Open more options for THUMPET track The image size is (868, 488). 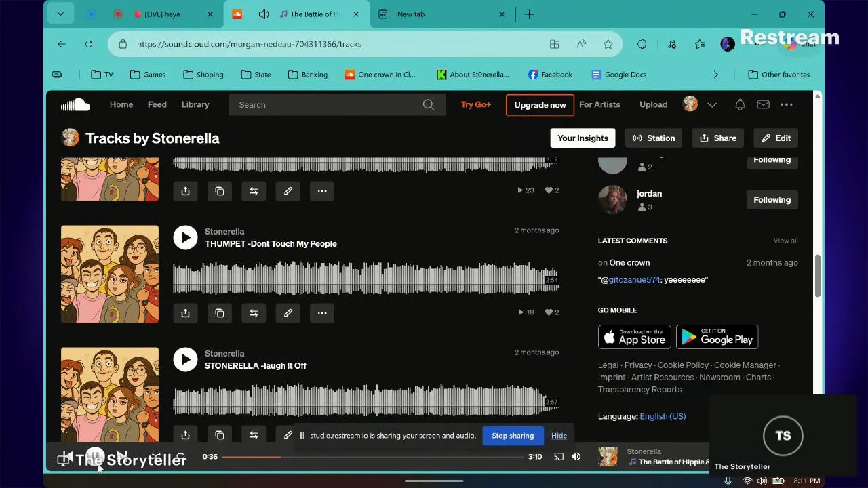pos(322,313)
